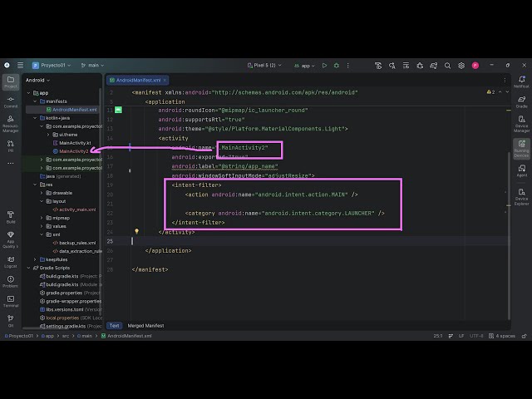Open the Device Manager panel

[521, 124]
